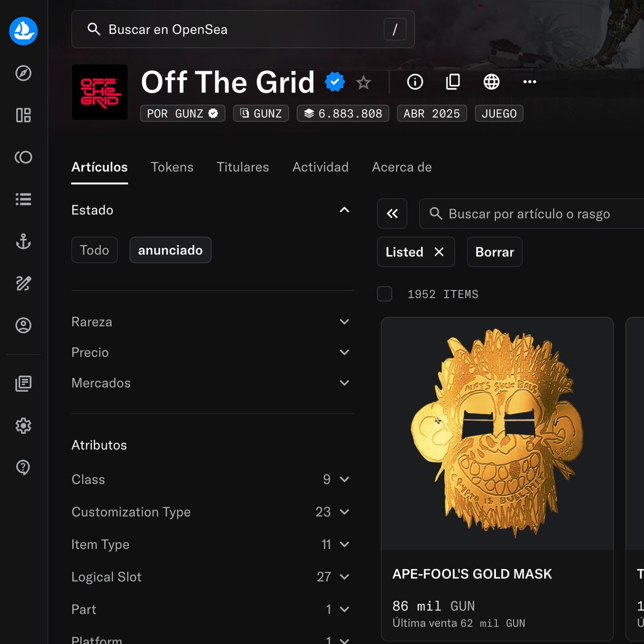
Task: Click the Borrar button
Action: click(494, 252)
